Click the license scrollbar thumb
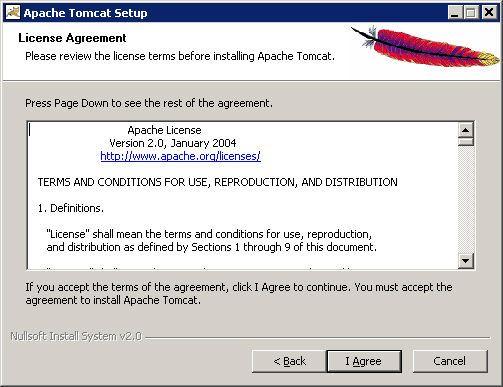Screen dimensions: 503x387 click(466, 142)
